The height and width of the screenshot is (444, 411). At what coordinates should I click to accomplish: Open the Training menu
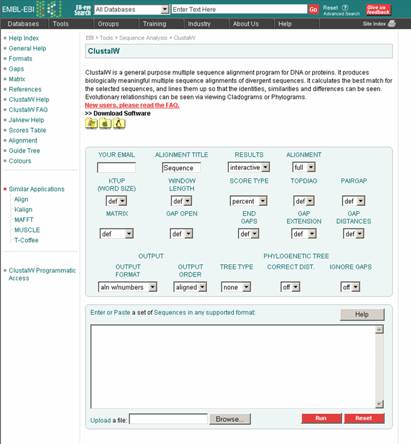tap(154, 24)
